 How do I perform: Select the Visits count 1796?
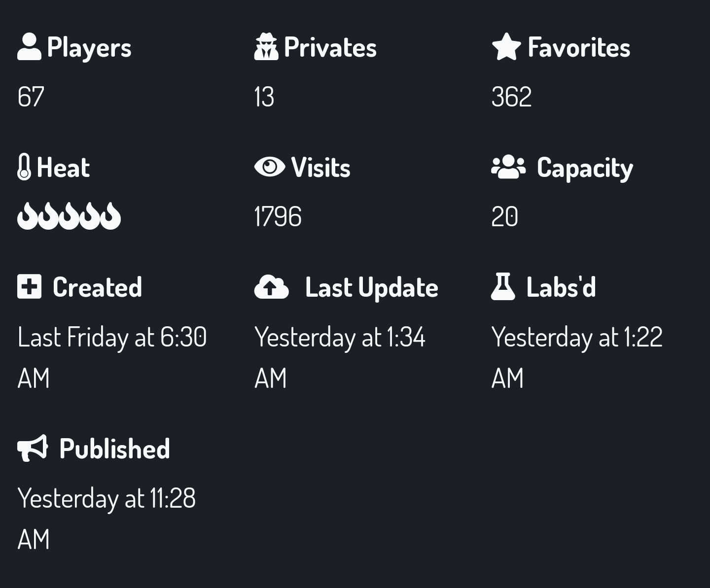[x=278, y=216]
